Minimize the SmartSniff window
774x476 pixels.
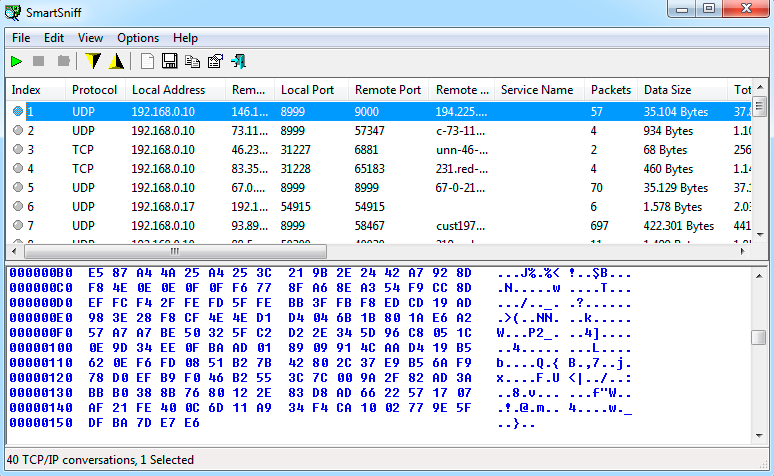(x=682, y=9)
